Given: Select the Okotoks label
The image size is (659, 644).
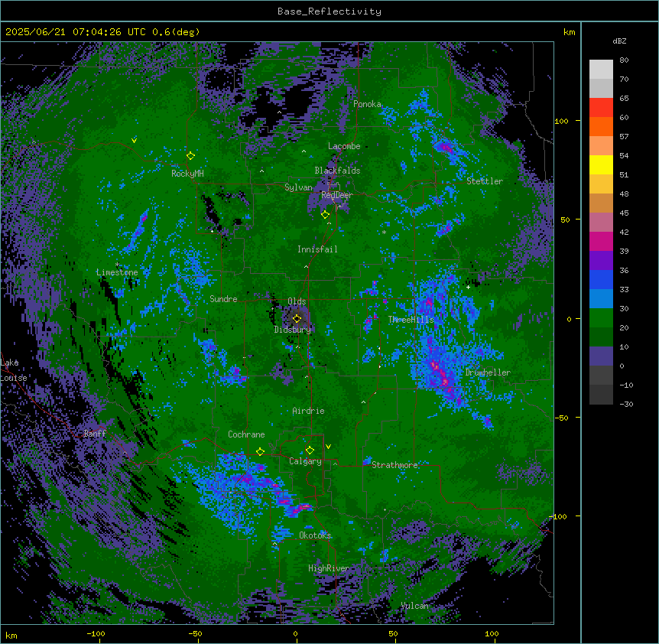Looking at the screenshot, I should (315, 535).
